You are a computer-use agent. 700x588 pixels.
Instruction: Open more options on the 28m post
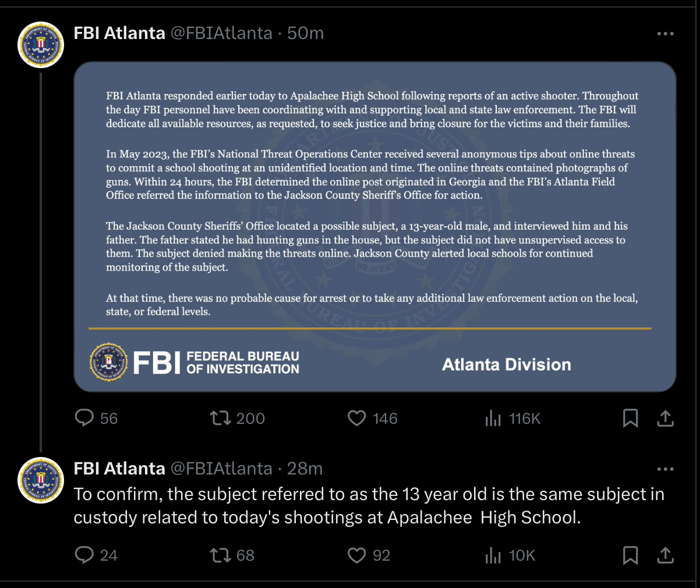point(665,469)
